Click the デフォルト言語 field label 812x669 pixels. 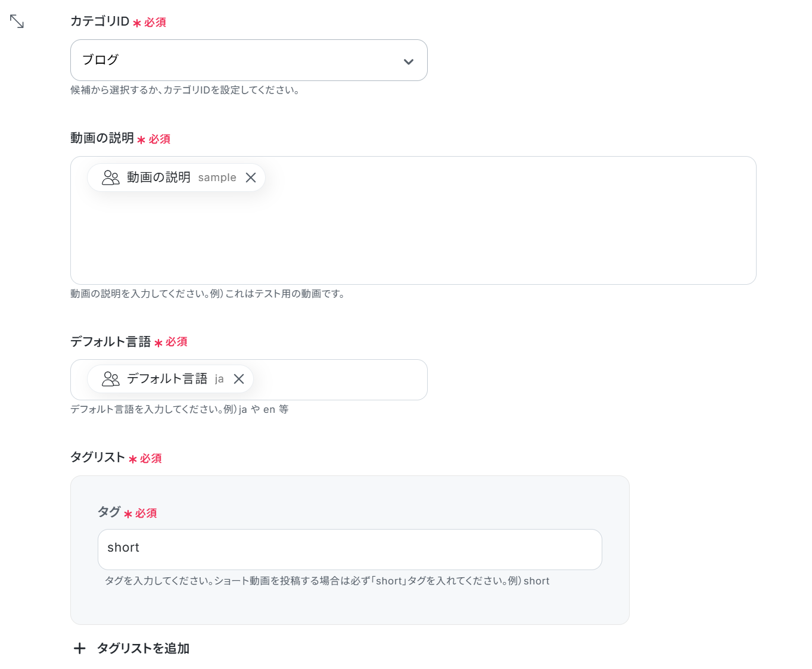110,341
